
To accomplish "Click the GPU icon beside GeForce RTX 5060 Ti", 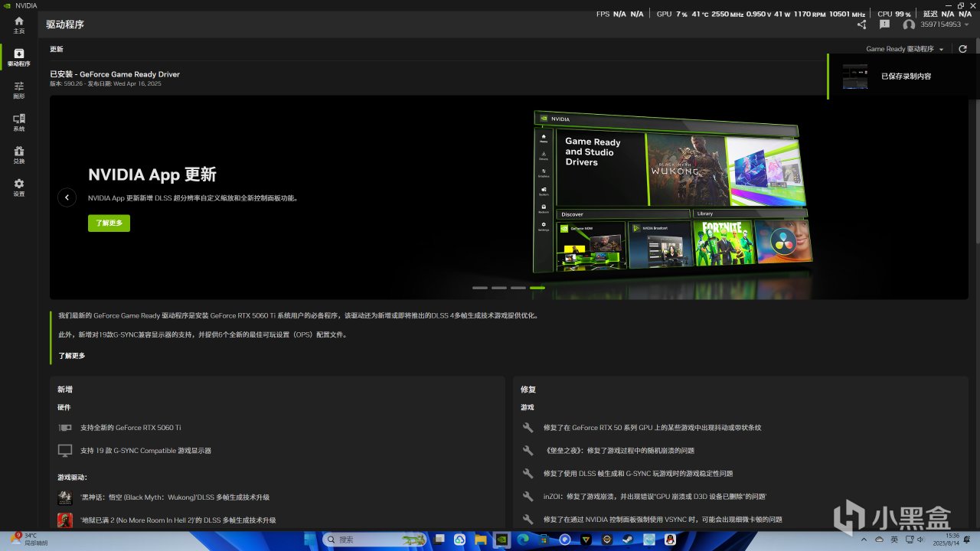I will pyautogui.click(x=65, y=428).
